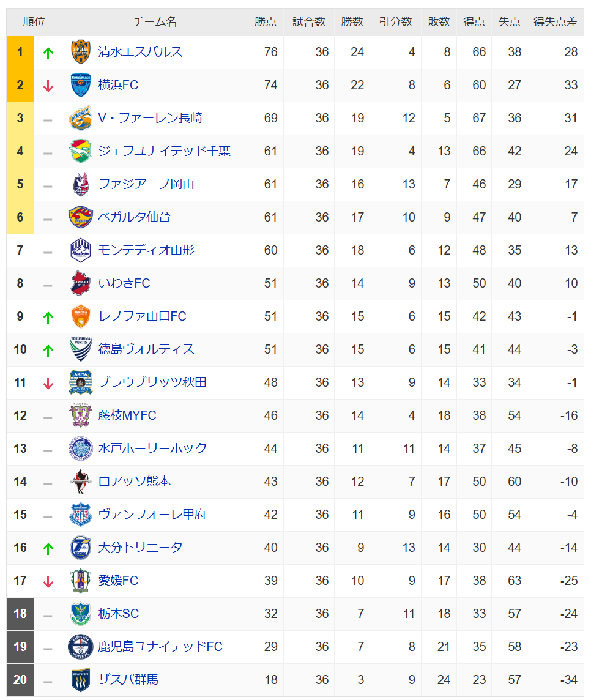Click the Yokohama FC team crest
Viewport: 591px width, 700px height.
pos(80,85)
